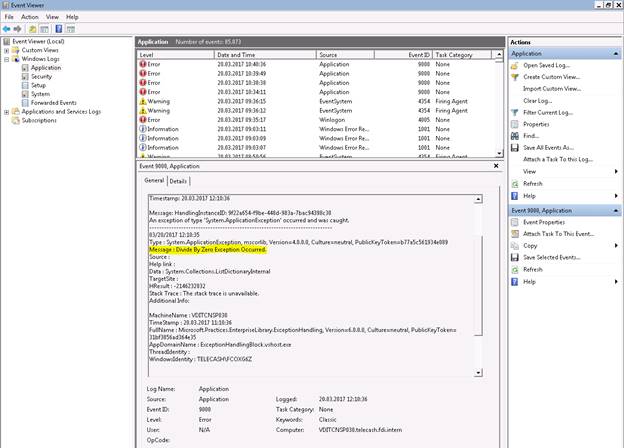This screenshot has width=624, height=448.
Task: Click error icon of 10:34:11 event
Action: (x=143, y=92)
